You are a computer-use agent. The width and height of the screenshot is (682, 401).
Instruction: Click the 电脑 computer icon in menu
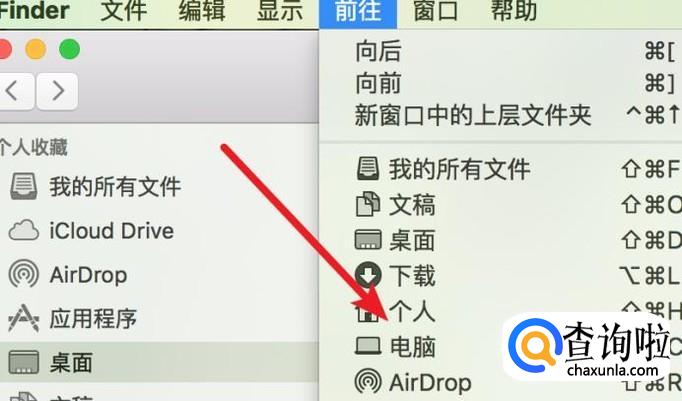[368, 347]
